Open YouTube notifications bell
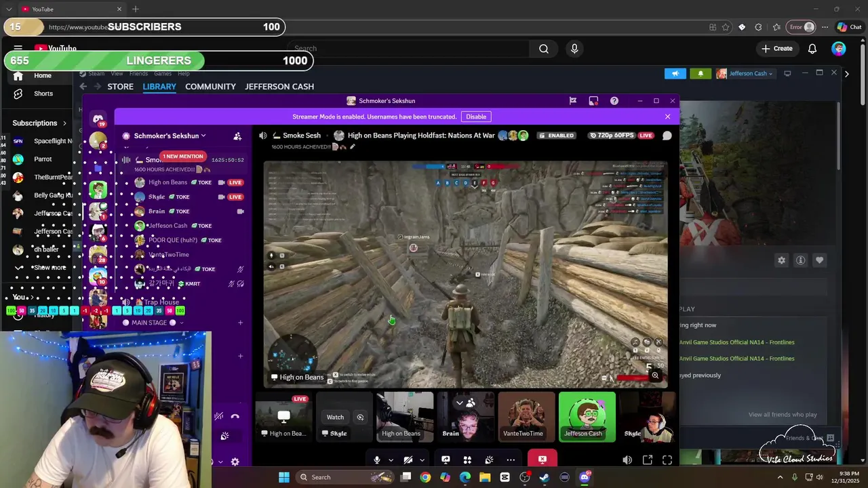Image resolution: width=868 pixels, height=488 pixels. (x=812, y=49)
